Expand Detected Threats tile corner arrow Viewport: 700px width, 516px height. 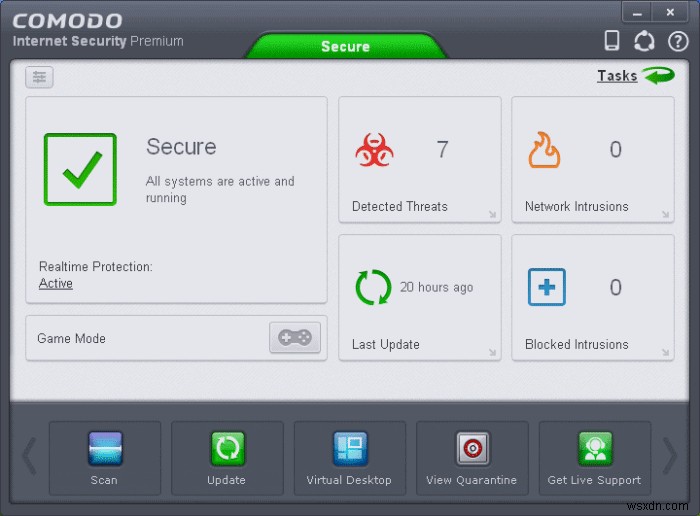click(492, 214)
